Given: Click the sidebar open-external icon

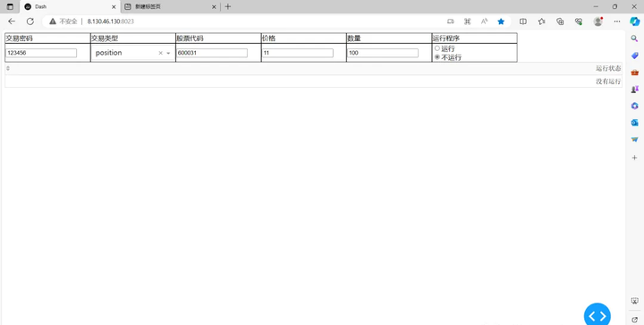Looking at the screenshot, I should click(x=634, y=320).
